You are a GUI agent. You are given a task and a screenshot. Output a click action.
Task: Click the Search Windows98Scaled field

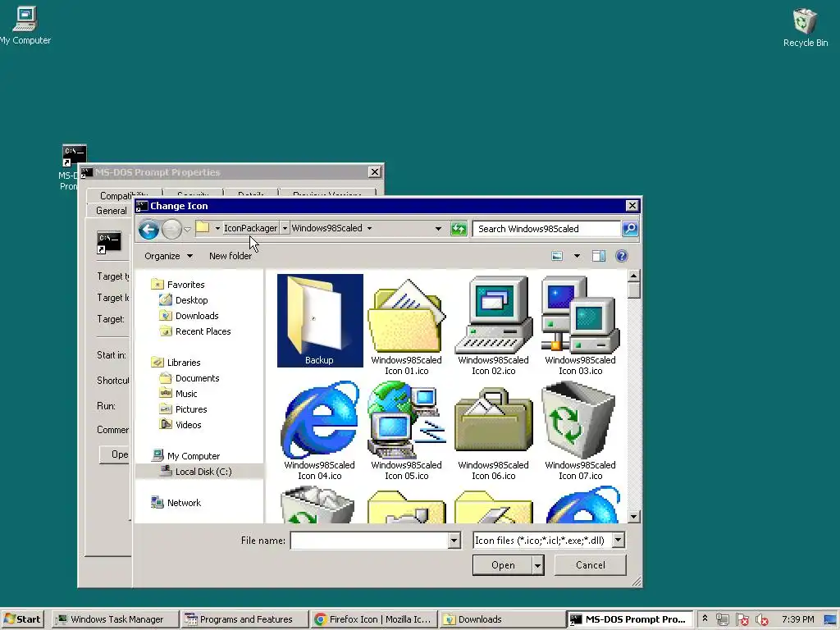[x=546, y=229]
